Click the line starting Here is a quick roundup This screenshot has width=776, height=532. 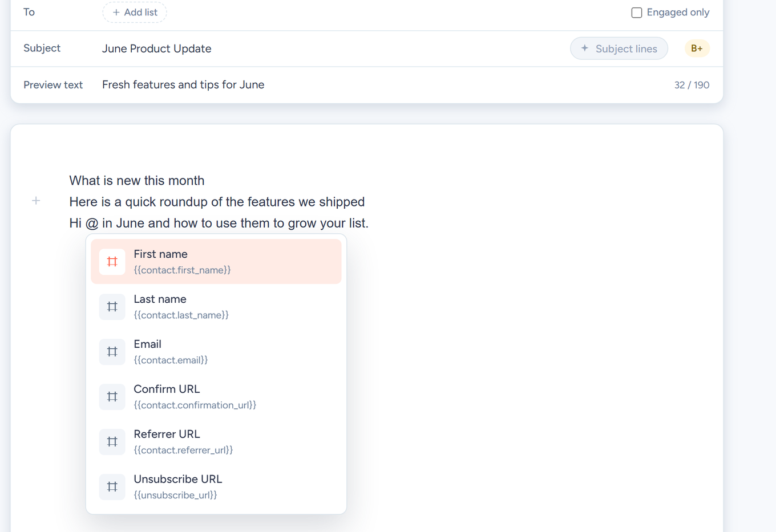[x=217, y=202]
